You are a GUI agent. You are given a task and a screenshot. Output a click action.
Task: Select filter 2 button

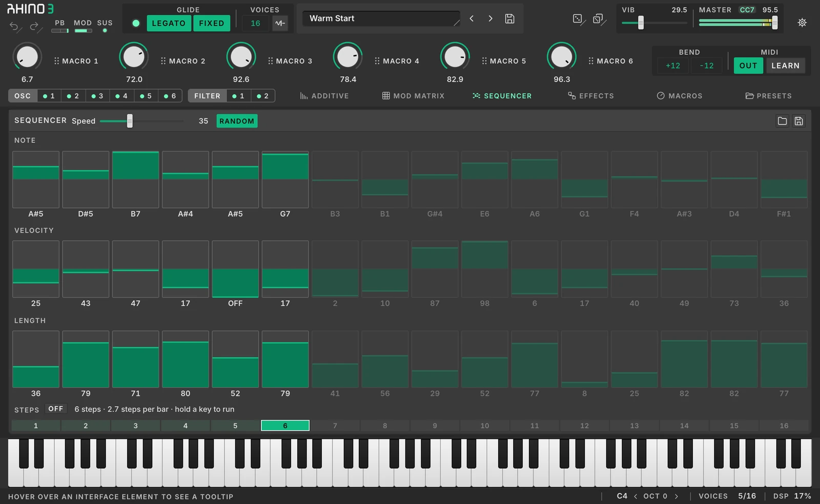click(263, 96)
